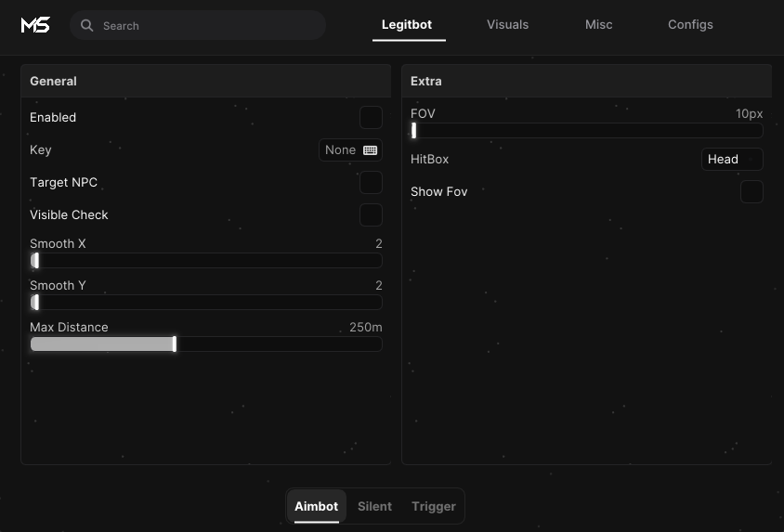Click the Target NPC label
Screen dimensions: 784x532
(x=63, y=182)
